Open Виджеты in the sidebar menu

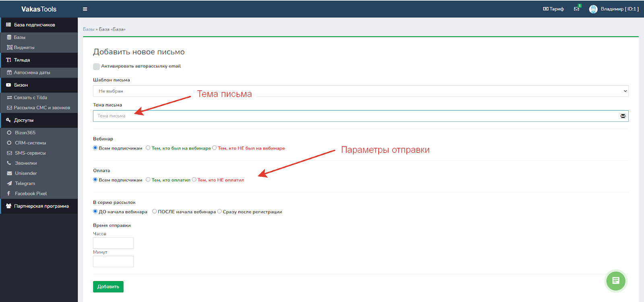point(24,47)
